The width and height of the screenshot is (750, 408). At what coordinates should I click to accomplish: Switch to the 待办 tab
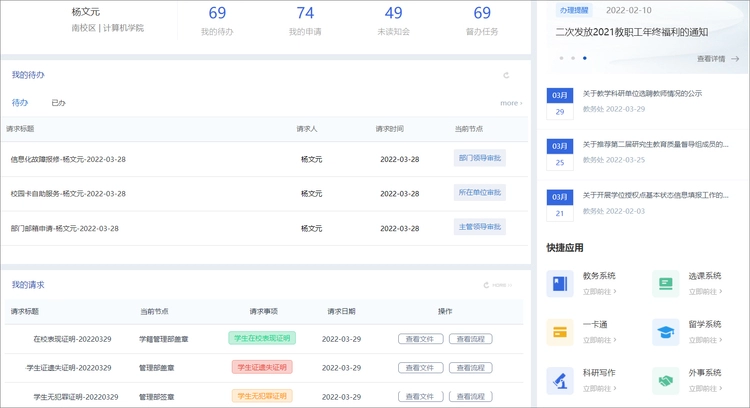click(20, 103)
